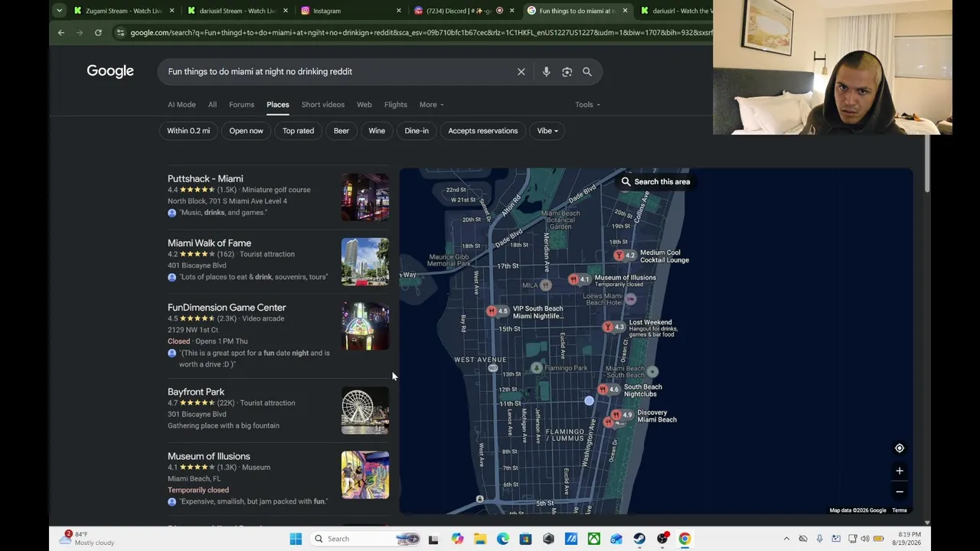Switch to Chrome in the taskbar
This screenshot has height=551, width=980.
pyautogui.click(x=684, y=539)
